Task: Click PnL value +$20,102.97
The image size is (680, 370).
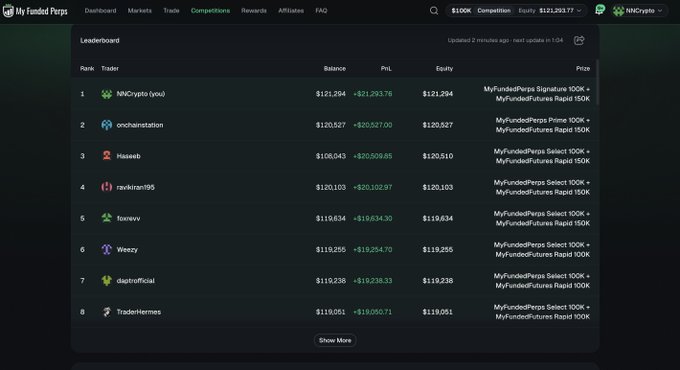Action: [373, 187]
